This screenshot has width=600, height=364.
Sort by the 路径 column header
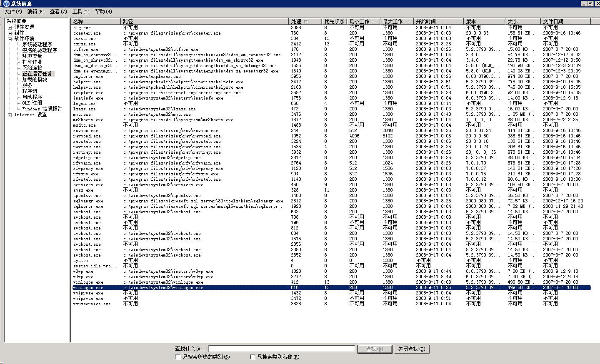tap(205, 21)
